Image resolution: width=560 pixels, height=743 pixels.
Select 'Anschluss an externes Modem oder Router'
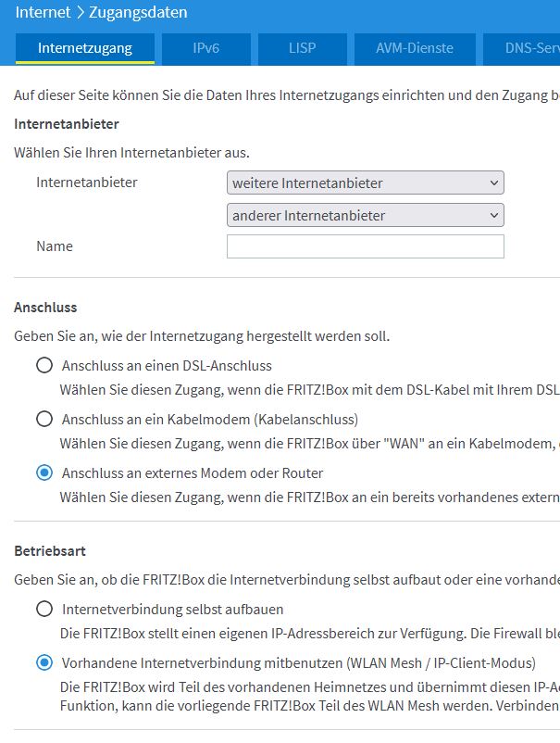pos(44,472)
